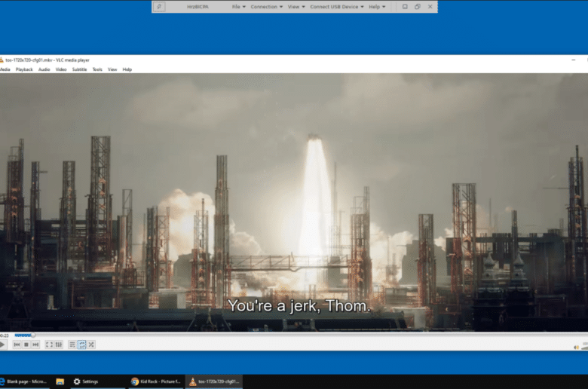Pin the remote session toolbar
The width and height of the screenshot is (588, 389).
(x=159, y=7)
